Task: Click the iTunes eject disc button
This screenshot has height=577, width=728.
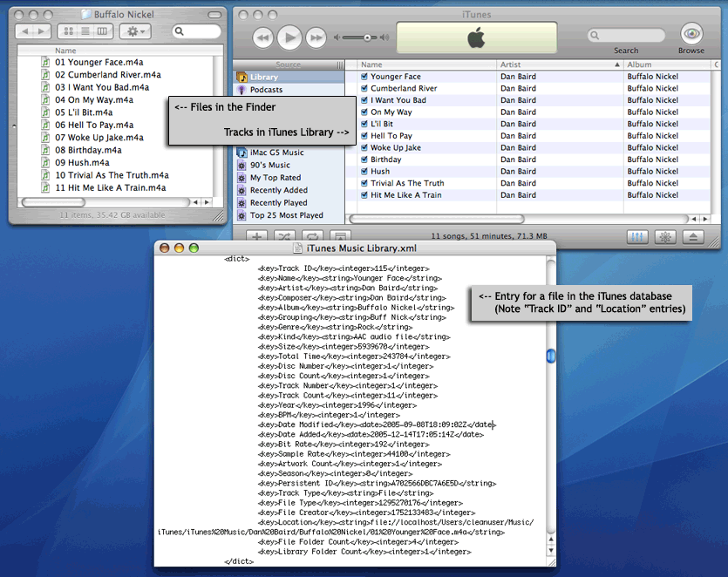Action: tap(693, 237)
